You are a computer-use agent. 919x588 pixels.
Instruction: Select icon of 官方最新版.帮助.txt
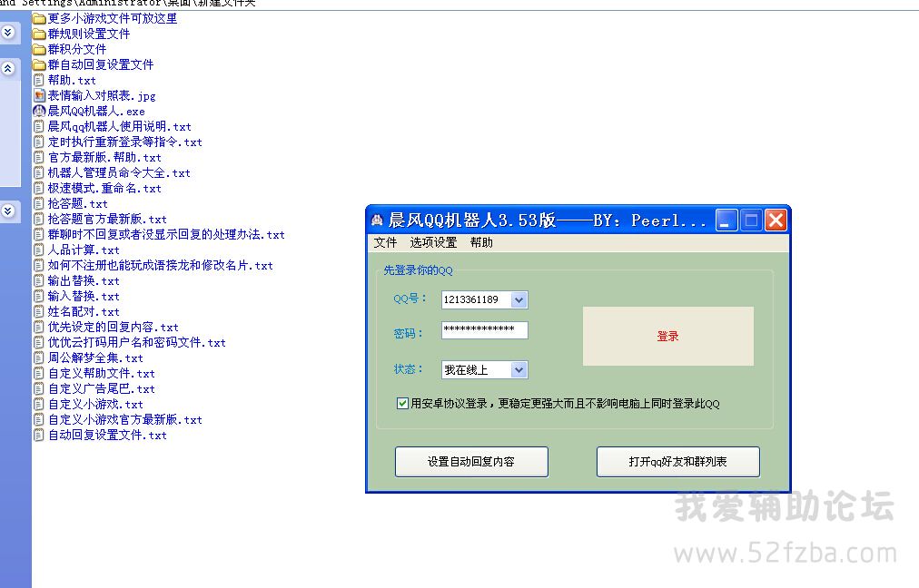(x=39, y=157)
